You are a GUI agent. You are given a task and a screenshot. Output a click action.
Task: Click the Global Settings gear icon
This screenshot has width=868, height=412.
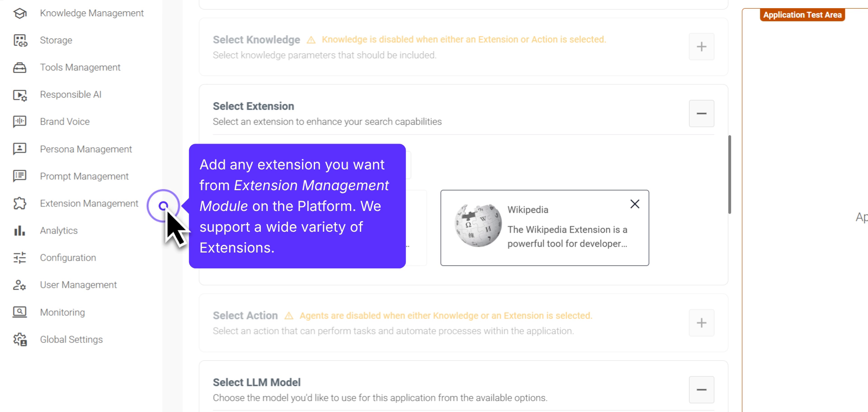click(x=20, y=339)
